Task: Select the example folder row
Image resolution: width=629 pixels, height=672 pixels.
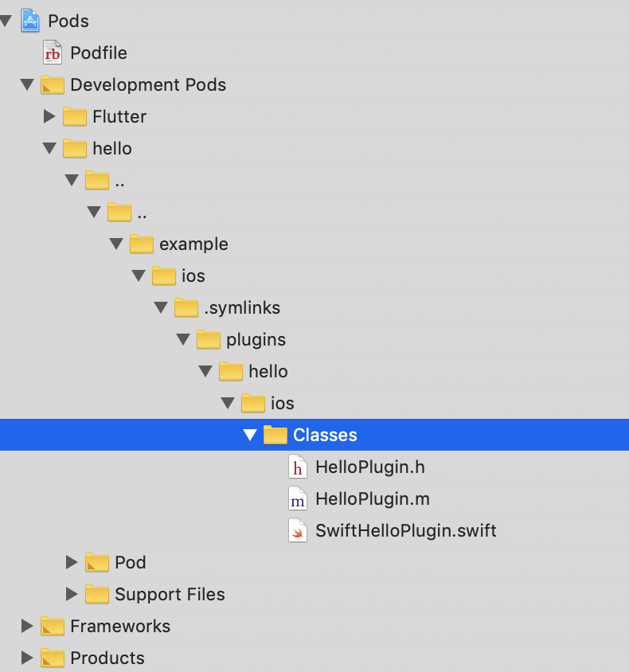Action: tap(194, 244)
